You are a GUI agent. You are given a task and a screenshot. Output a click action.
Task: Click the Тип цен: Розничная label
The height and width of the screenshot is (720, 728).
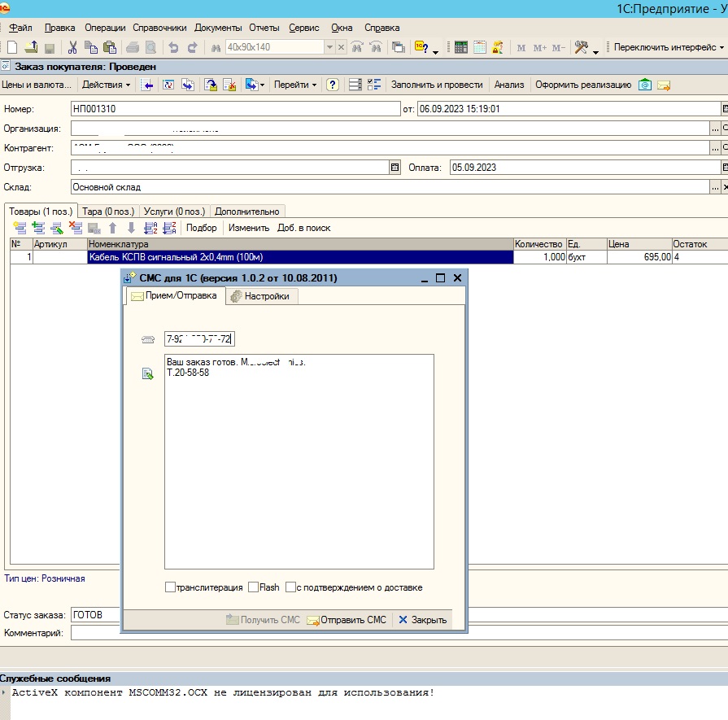click(x=45, y=578)
